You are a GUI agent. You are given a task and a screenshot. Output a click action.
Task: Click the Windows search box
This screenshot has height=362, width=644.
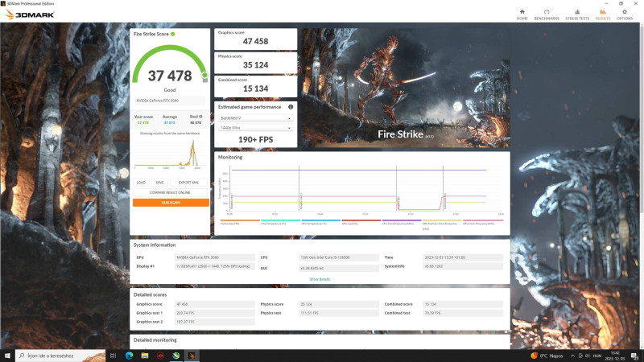pyautogui.click(x=60, y=356)
